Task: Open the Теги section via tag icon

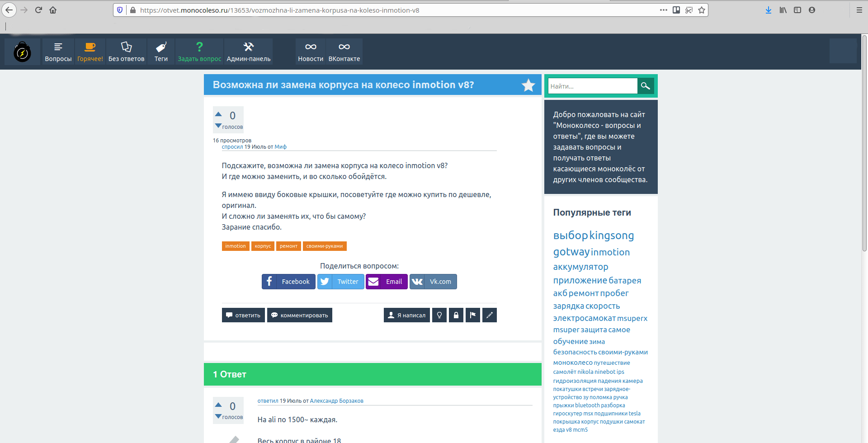Action: point(161,51)
